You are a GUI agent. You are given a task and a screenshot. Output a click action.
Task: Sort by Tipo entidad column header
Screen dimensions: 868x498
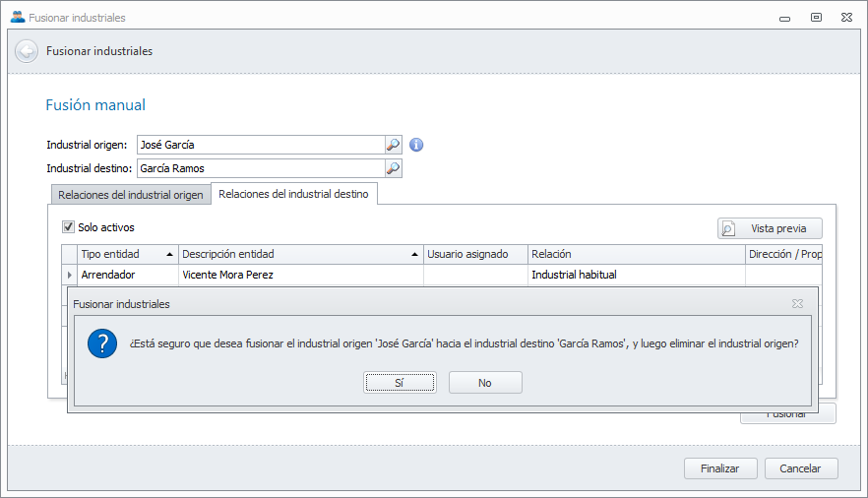coord(123,254)
